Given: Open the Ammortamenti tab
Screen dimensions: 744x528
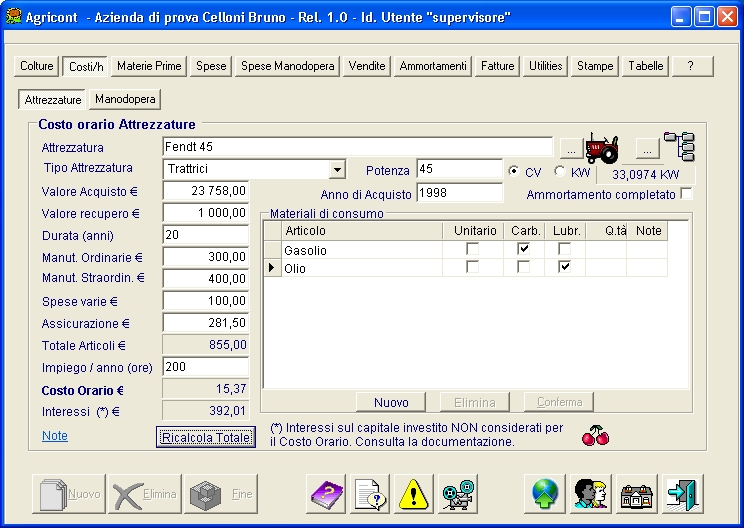Looking at the screenshot, I should 432,66.
